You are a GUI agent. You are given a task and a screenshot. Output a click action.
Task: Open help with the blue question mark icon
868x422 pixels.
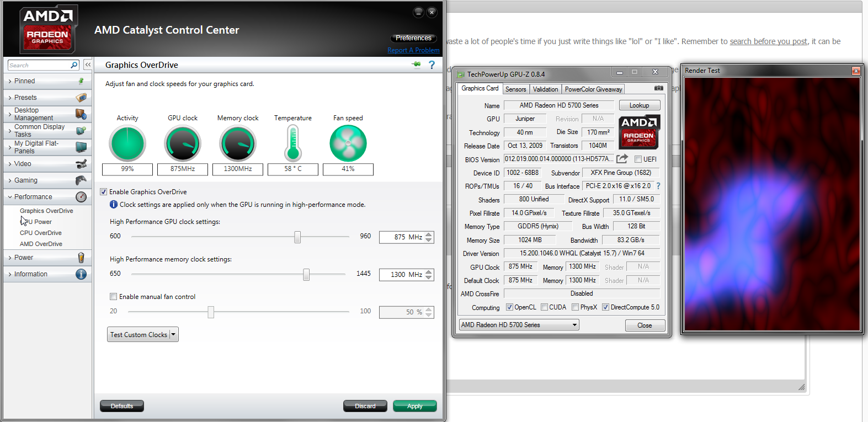click(x=432, y=65)
